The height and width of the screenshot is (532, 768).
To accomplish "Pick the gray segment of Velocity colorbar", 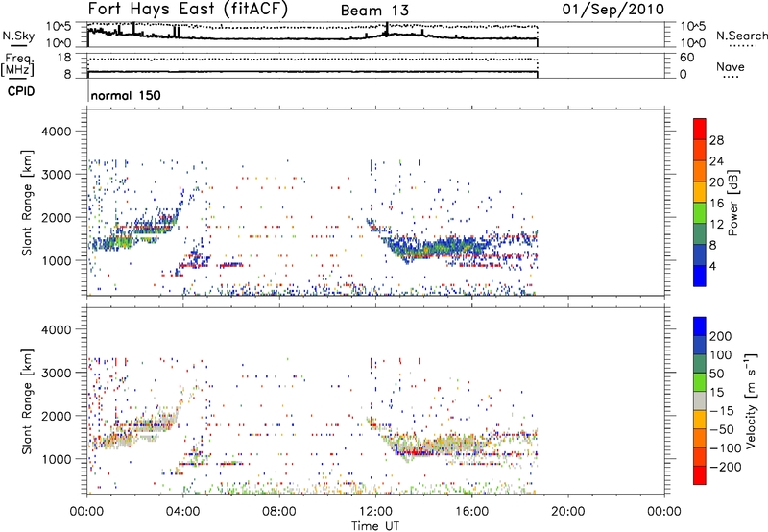I will 700,401.
